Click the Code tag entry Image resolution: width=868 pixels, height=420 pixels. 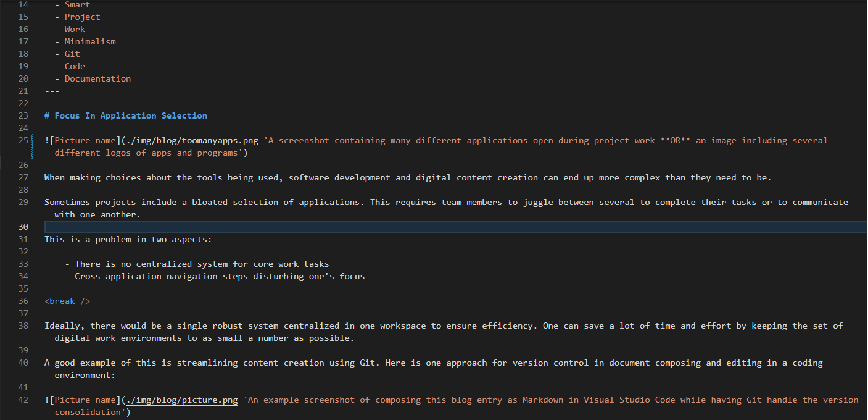point(75,66)
